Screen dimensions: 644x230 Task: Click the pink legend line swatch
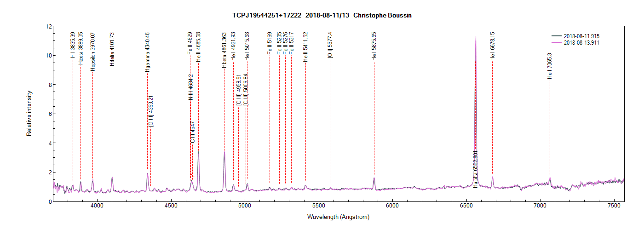click(557, 42)
